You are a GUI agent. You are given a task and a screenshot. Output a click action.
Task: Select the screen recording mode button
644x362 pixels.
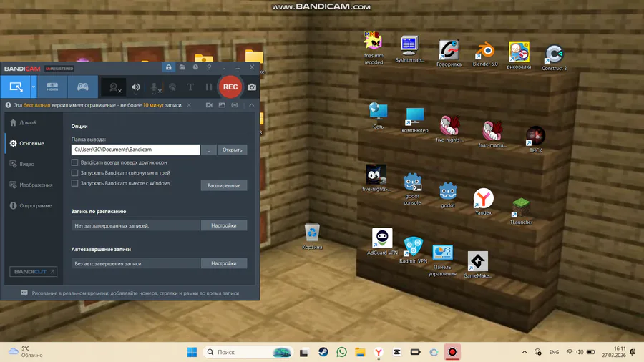(x=16, y=87)
